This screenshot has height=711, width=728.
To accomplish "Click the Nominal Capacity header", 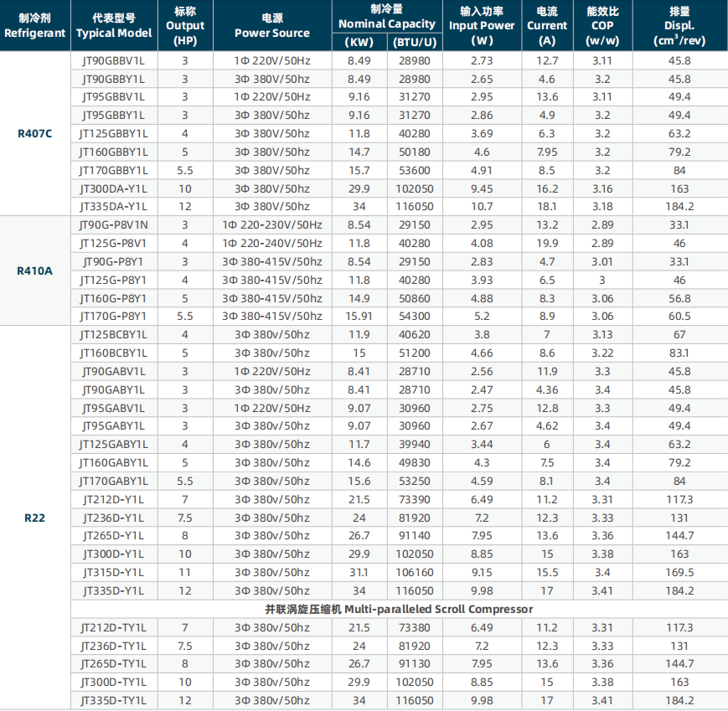I will (x=387, y=17).
